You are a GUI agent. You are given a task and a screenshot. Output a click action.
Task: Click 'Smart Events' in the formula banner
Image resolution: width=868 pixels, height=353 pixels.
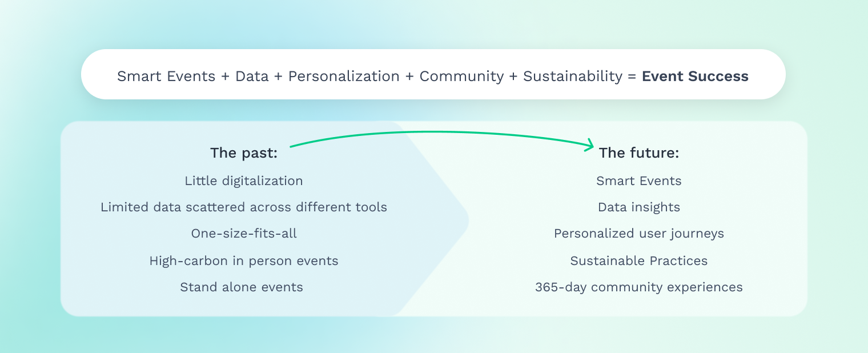point(166,77)
